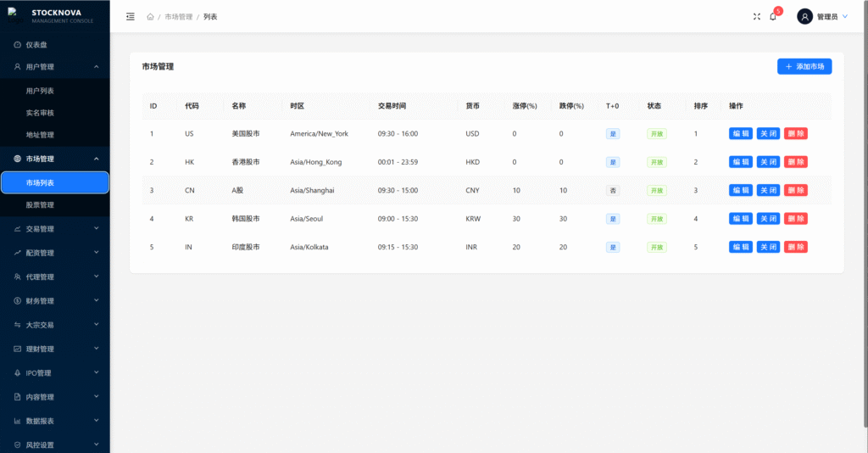Screen dimensions: 868x453
Task: Delete the 印度股市 market row
Action: (796, 247)
